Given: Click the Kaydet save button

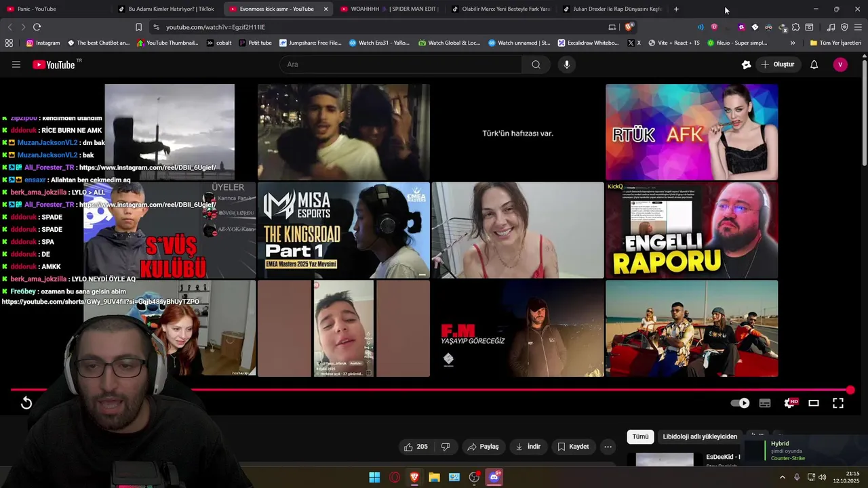Looking at the screenshot, I should tap(574, 447).
